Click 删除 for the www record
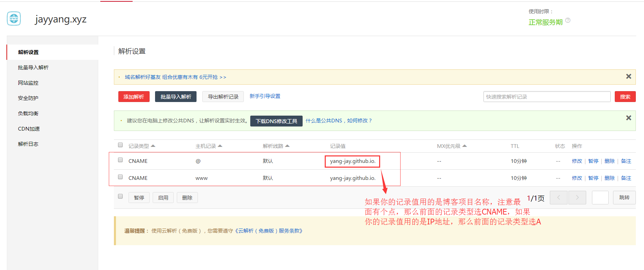Viewport: 644px width, 270px height. tap(610, 178)
